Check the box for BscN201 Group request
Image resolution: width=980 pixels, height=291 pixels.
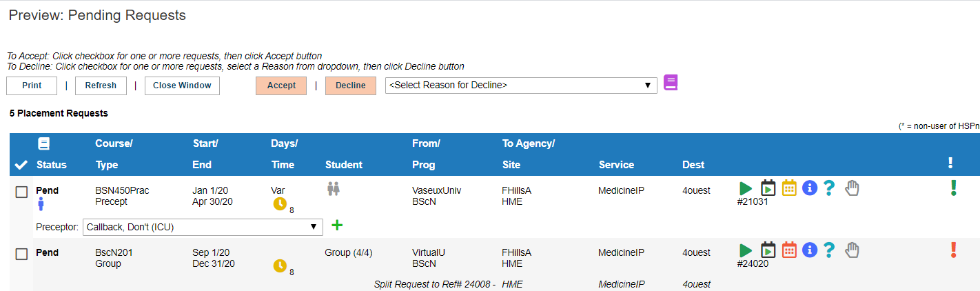(x=21, y=254)
